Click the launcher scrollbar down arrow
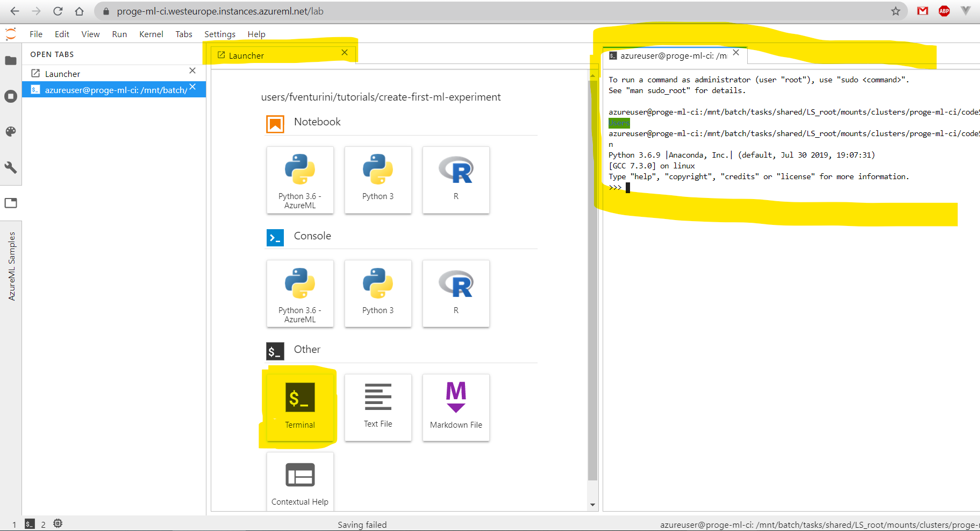Screen dimensions: 980x531 click(592, 505)
